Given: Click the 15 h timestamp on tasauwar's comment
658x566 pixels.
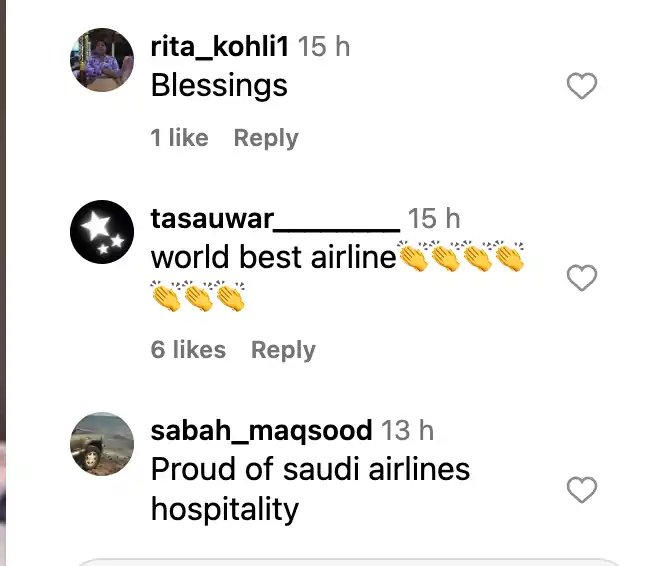Looking at the screenshot, I should (434, 219).
